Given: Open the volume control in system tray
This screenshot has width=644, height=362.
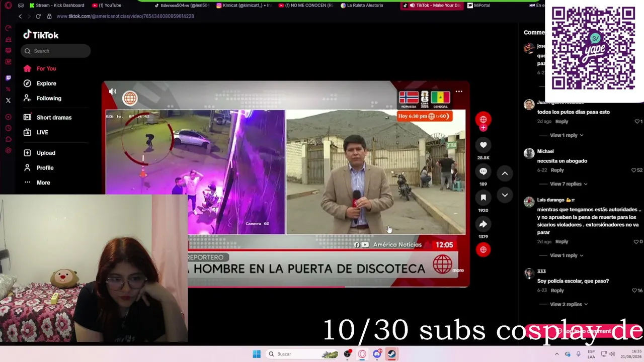Looking at the screenshot, I should pos(612,354).
